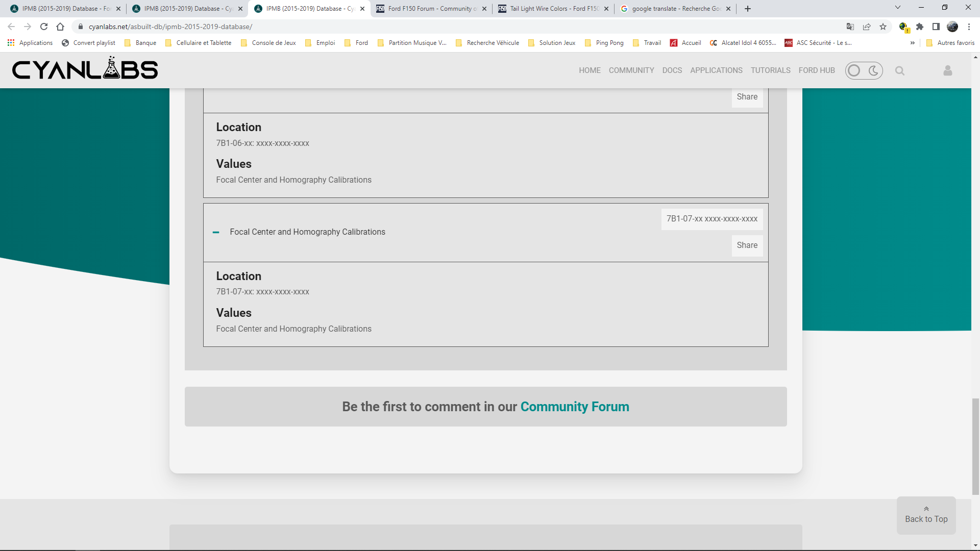Open the browser extensions puzzle icon
The height and width of the screenshot is (551, 980).
(920, 27)
